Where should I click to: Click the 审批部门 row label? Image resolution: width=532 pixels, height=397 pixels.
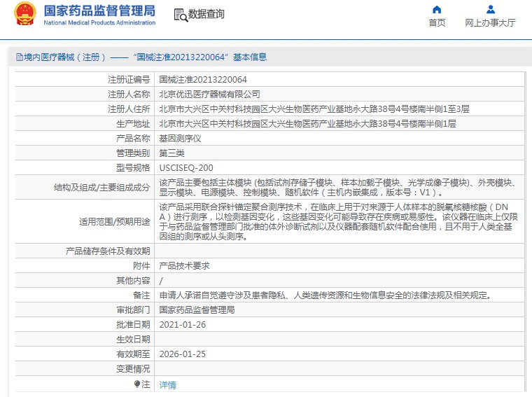(x=133, y=309)
